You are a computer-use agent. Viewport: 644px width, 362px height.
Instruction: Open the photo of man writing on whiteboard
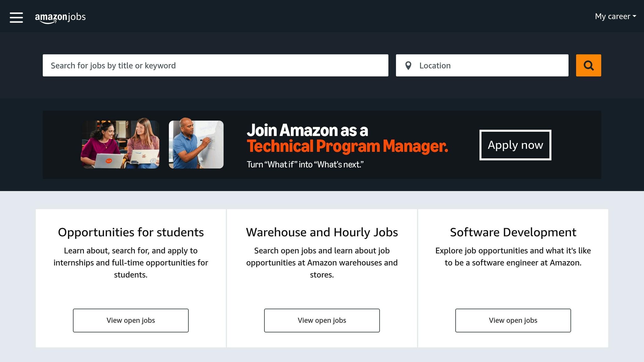click(x=196, y=144)
